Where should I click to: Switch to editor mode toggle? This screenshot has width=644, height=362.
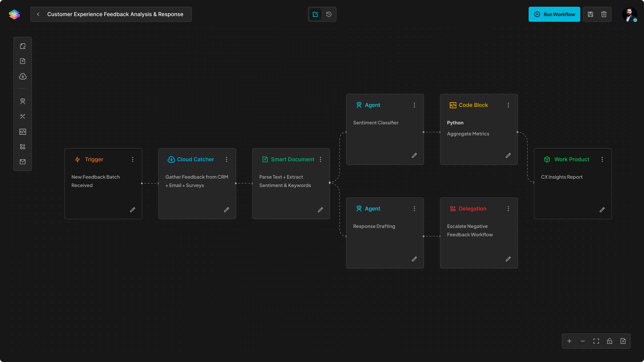tap(315, 14)
